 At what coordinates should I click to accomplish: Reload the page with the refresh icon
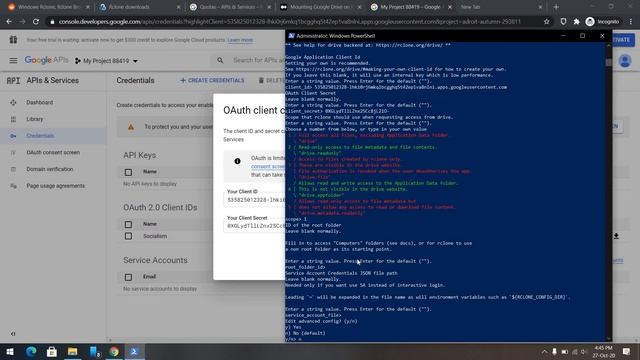(x=36, y=22)
